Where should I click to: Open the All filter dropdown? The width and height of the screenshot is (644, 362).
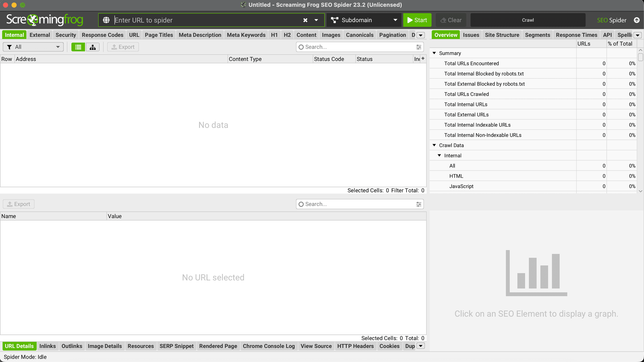click(x=33, y=47)
